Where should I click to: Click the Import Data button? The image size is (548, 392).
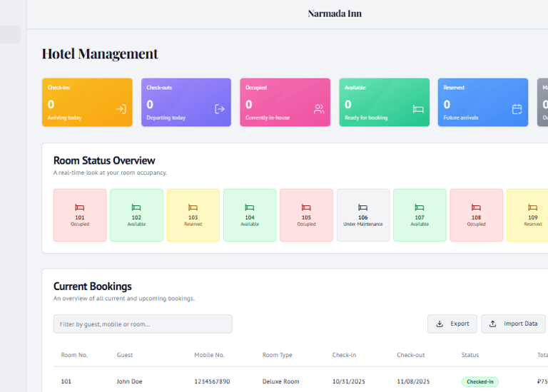pos(513,324)
